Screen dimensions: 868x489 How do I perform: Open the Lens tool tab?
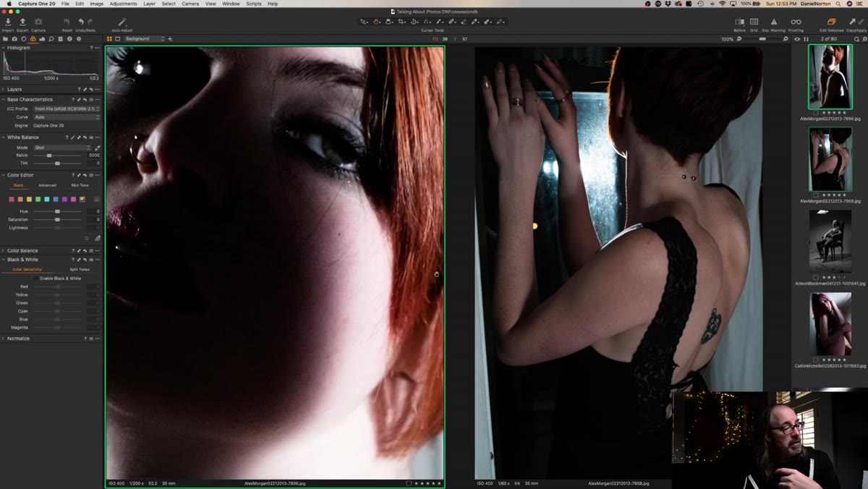point(24,38)
